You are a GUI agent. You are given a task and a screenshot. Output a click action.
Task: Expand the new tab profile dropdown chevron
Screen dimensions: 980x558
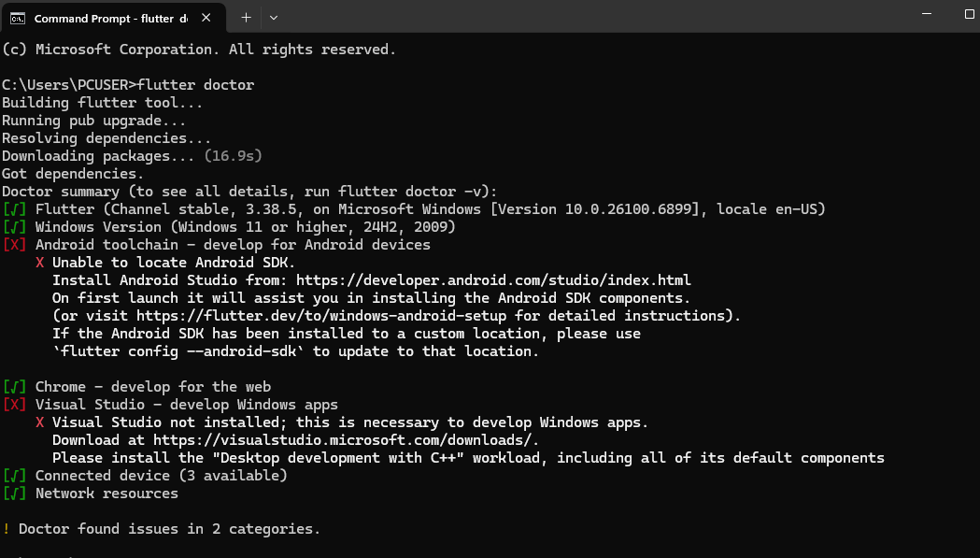(x=274, y=18)
